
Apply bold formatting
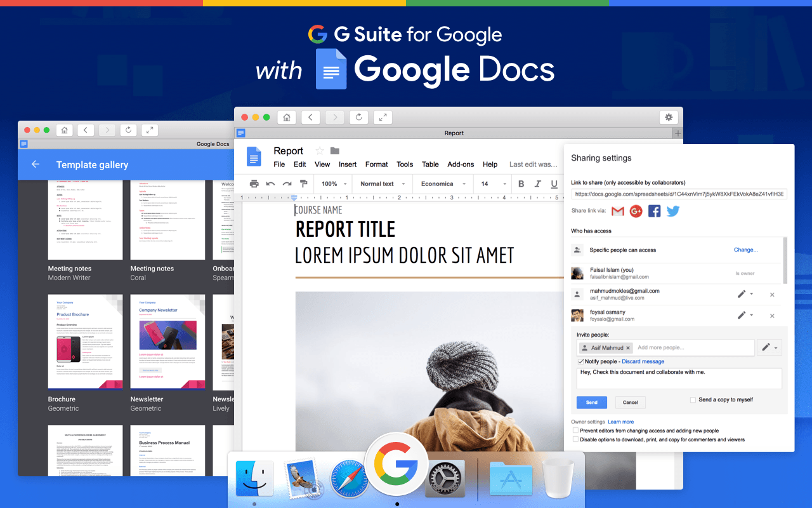coord(521,184)
